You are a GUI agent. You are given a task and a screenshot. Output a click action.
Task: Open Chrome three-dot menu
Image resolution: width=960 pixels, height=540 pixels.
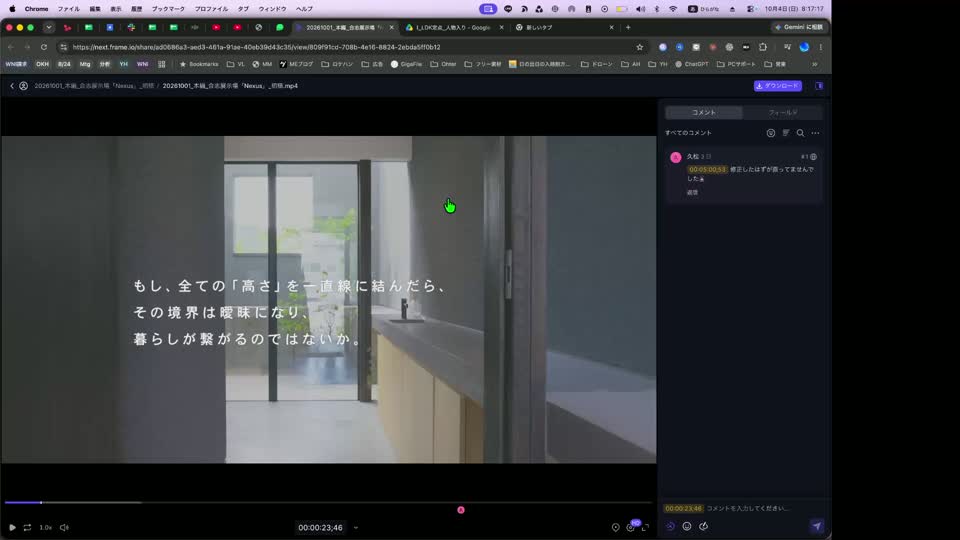[820, 47]
